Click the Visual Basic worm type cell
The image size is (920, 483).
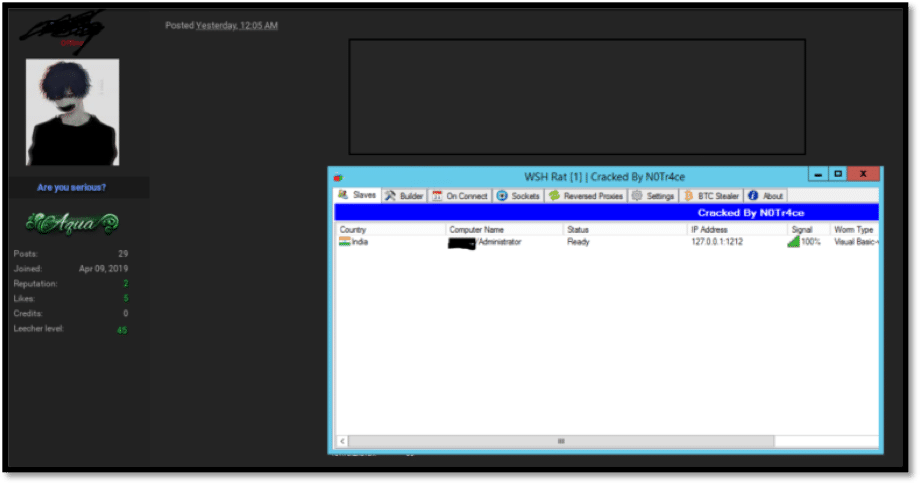[x=856, y=242]
